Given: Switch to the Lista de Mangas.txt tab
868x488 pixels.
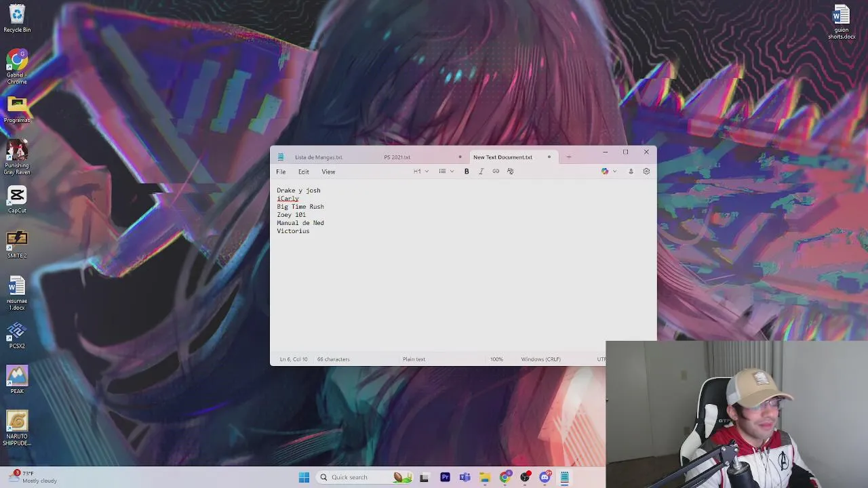Looking at the screenshot, I should pyautogui.click(x=319, y=157).
